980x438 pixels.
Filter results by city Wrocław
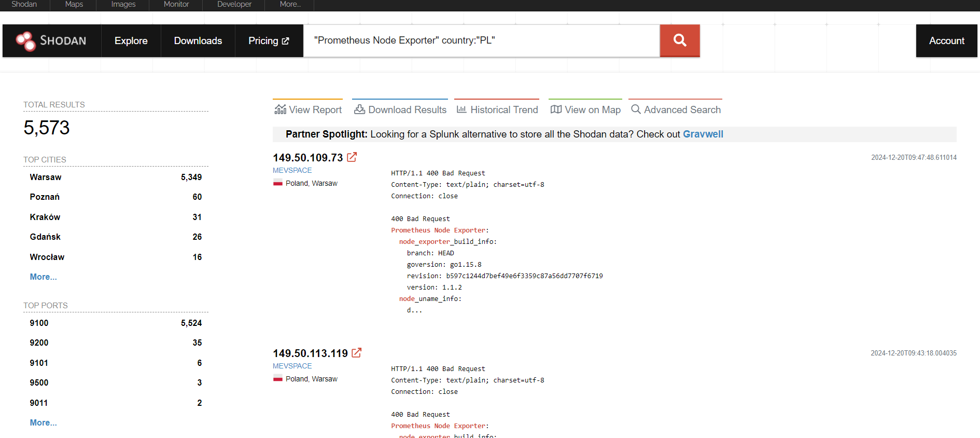coord(47,257)
